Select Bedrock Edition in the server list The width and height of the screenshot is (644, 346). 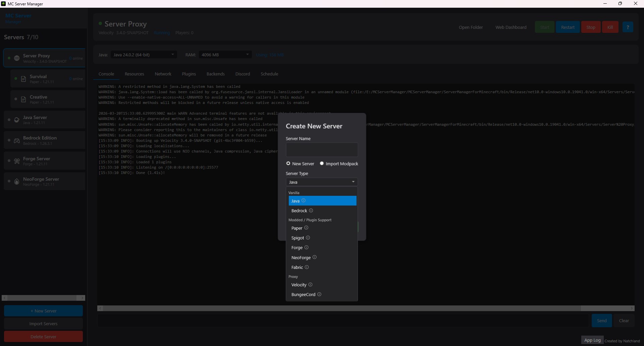pos(45,140)
